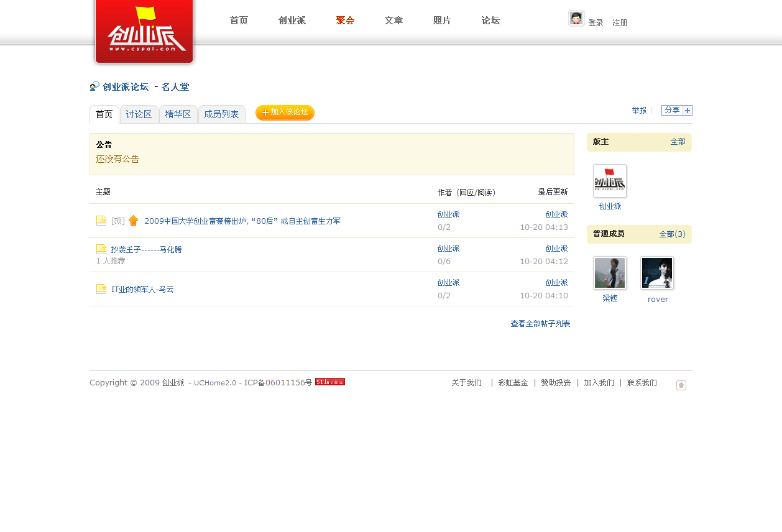Image resolution: width=782 pixels, height=532 pixels.
Task: Open 照片 in top navigation
Action: [442, 21]
